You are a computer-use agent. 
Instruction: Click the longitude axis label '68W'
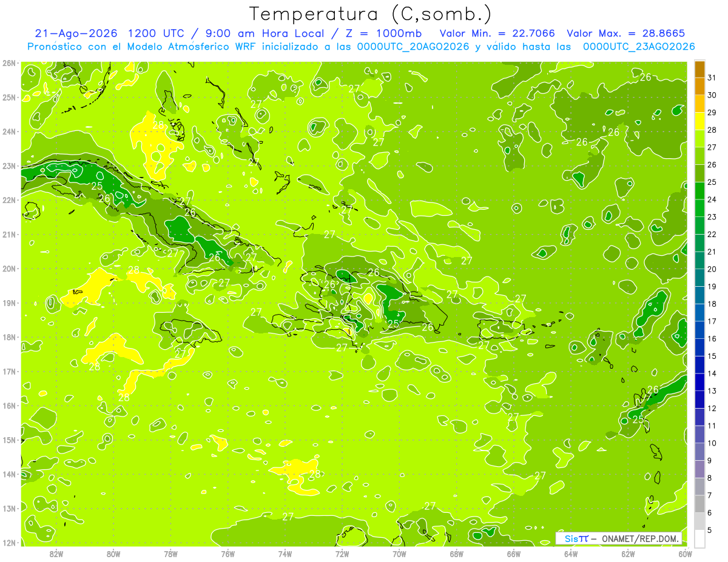[x=457, y=554]
